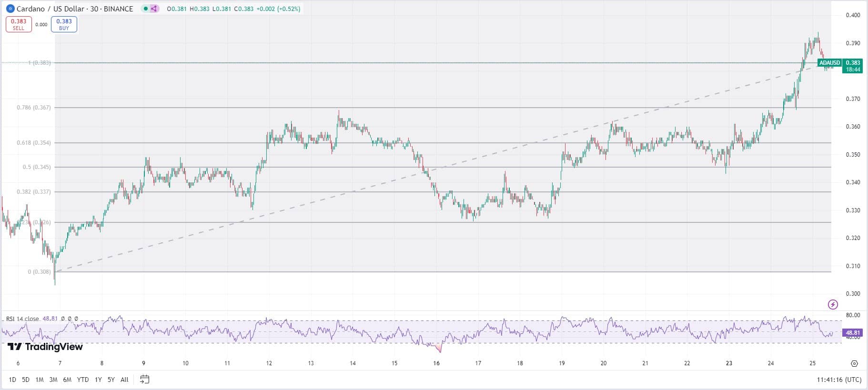Viewport: 868px width, 390px height.
Task: Open chart settings hexagon icon
Action: [x=854, y=363]
